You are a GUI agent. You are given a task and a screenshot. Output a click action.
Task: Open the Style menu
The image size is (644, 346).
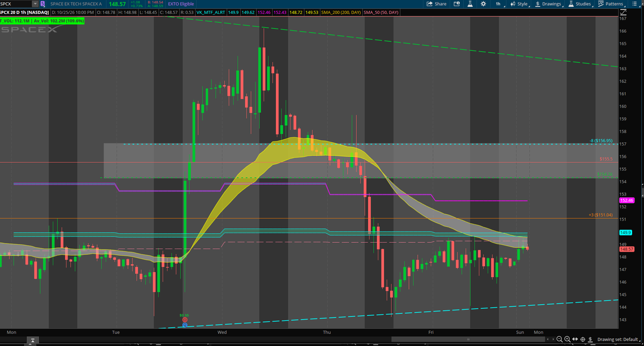[519, 4]
